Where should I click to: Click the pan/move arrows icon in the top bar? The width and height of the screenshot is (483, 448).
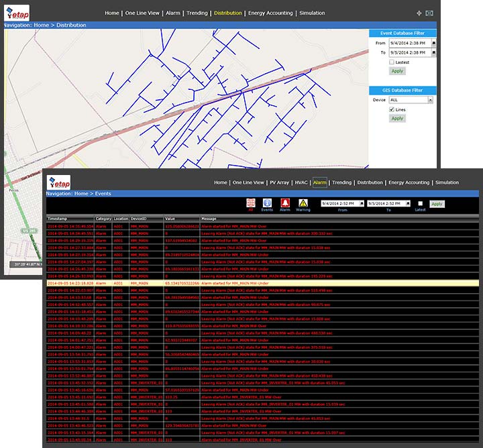tap(419, 13)
